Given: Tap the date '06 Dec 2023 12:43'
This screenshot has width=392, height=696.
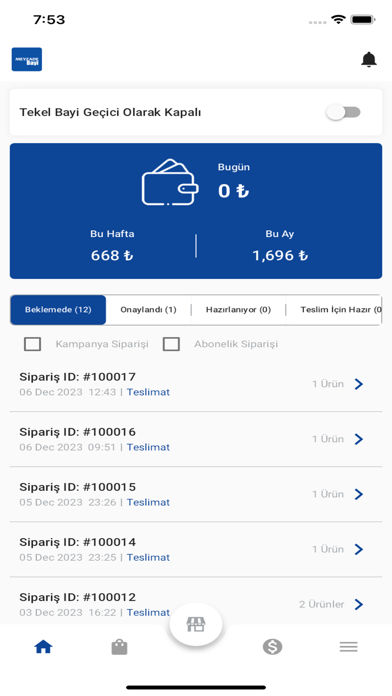Looking at the screenshot, I should [x=67, y=392].
